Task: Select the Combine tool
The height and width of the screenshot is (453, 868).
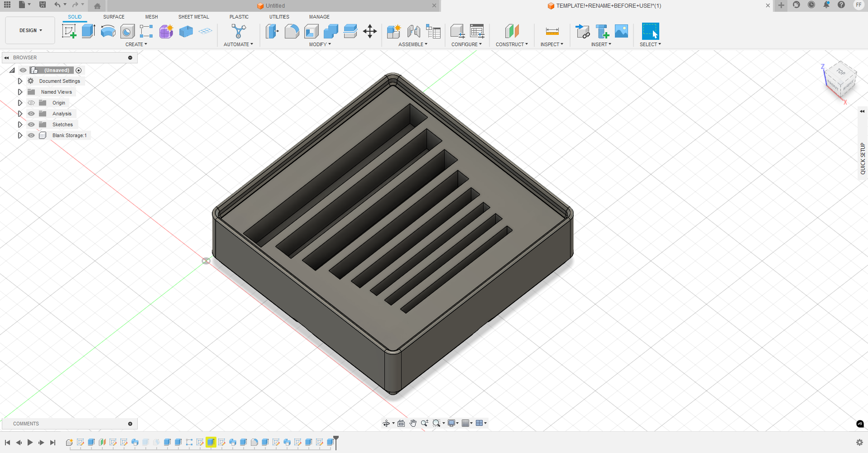Action: (331, 31)
